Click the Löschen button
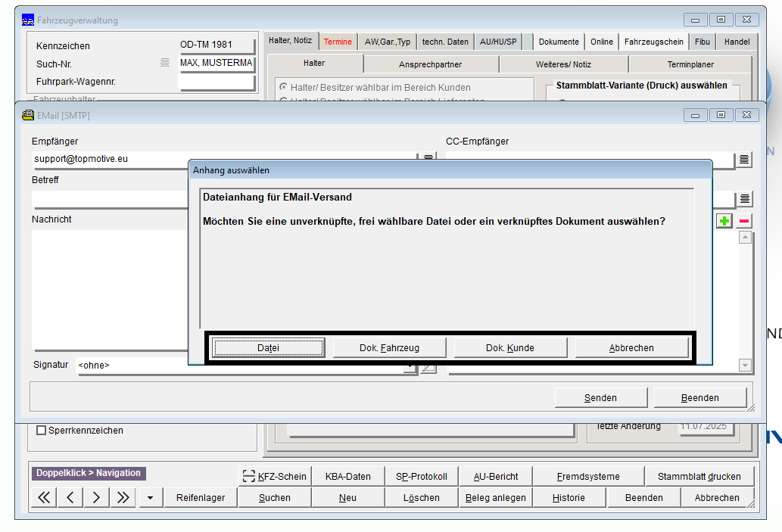This screenshot has height=532, width=782. [x=422, y=497]
